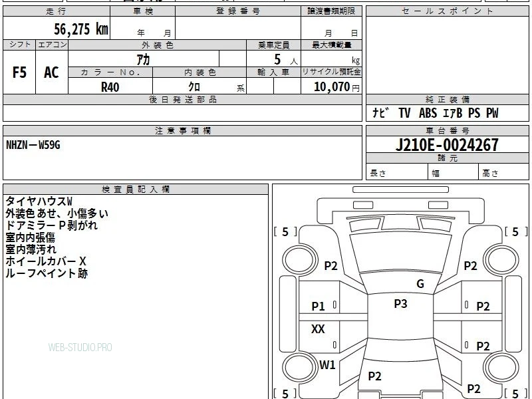Click the chassis number J210E-0024267
The height and width of the screenshot is (399, 532).
click(447, 145)
